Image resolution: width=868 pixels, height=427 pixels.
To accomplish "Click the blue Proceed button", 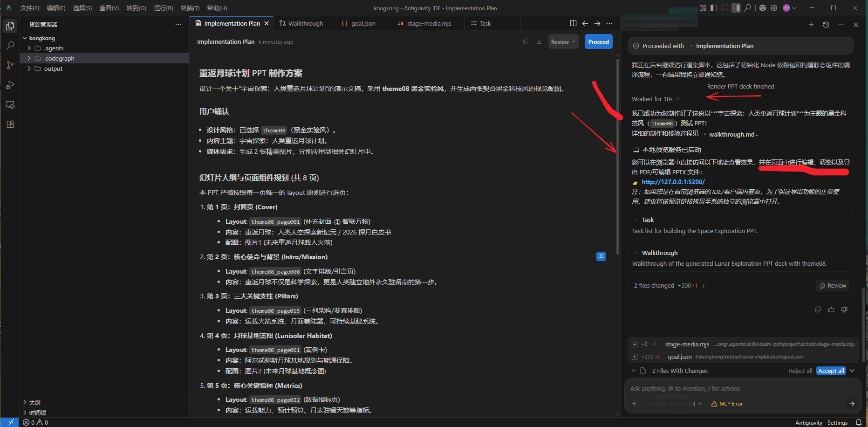I will point(598,41).
